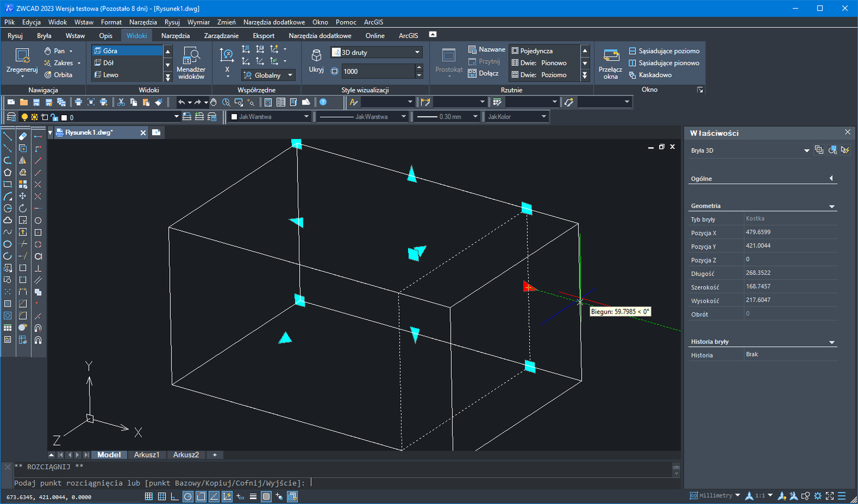Click the blue help question mark icon
The width and height of the screenshot is (858, 504).
pyautogui.click(x=323, y=102)
